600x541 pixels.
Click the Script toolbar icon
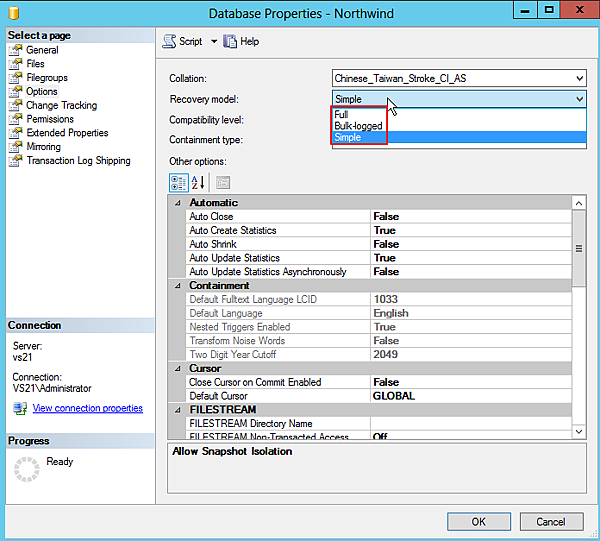coord(169,41)
